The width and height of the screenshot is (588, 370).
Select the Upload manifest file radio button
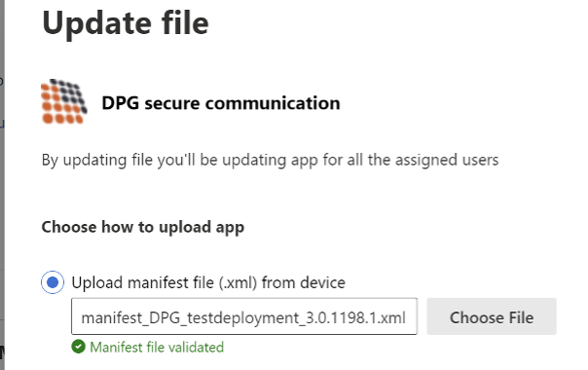point(53,282)
